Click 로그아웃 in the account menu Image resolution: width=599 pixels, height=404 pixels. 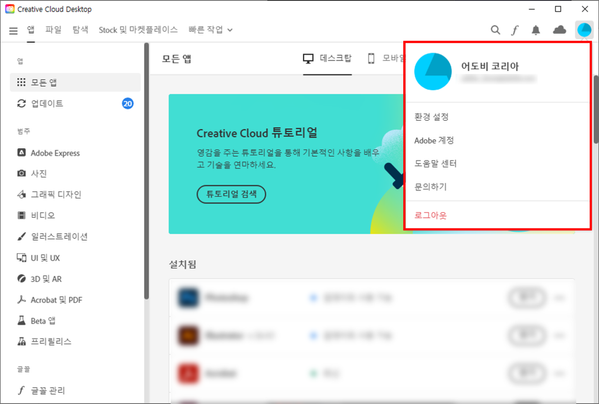pos(430,215)
